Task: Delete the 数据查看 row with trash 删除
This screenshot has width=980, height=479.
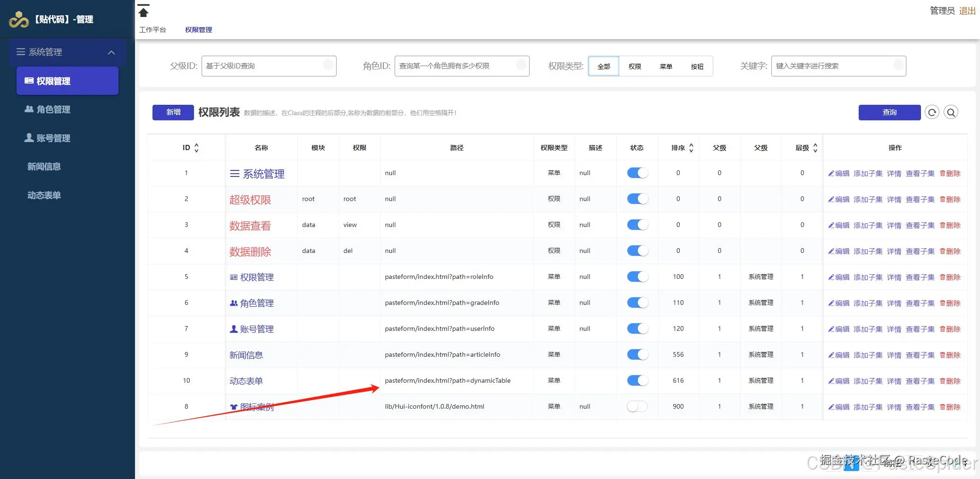Action: click(950, 226)
